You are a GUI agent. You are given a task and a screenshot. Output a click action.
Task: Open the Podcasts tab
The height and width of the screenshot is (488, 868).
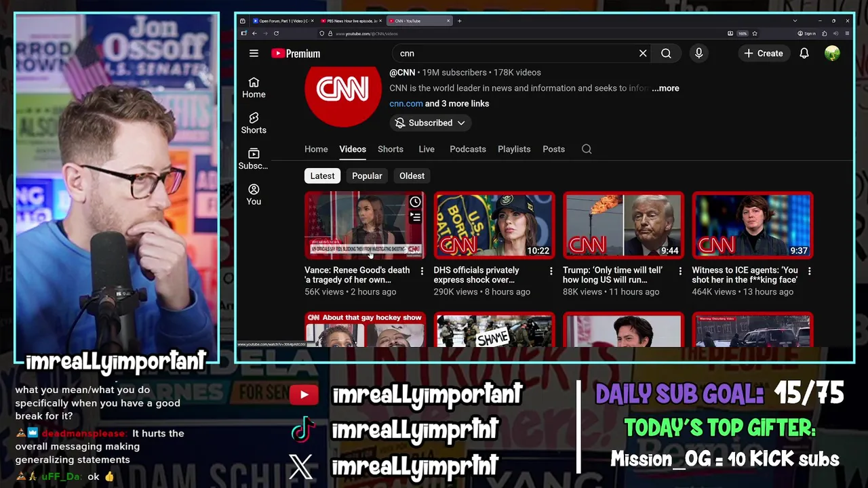(468, 149)
